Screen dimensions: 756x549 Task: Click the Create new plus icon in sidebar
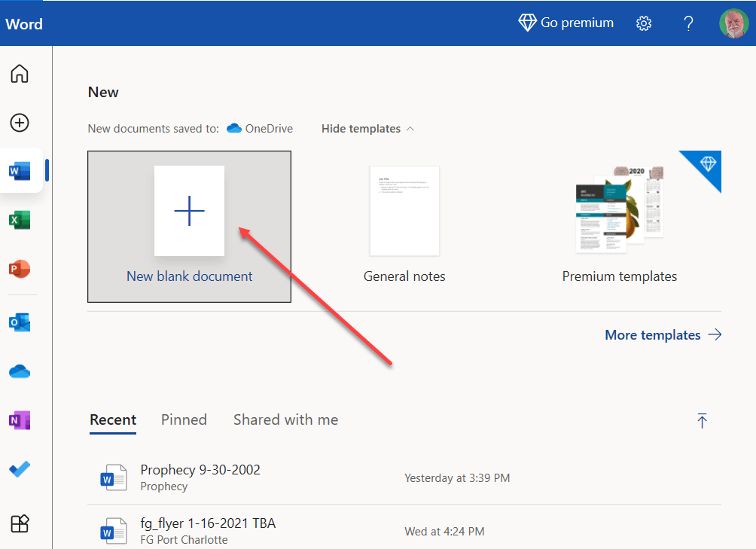(x=20, y=123)
